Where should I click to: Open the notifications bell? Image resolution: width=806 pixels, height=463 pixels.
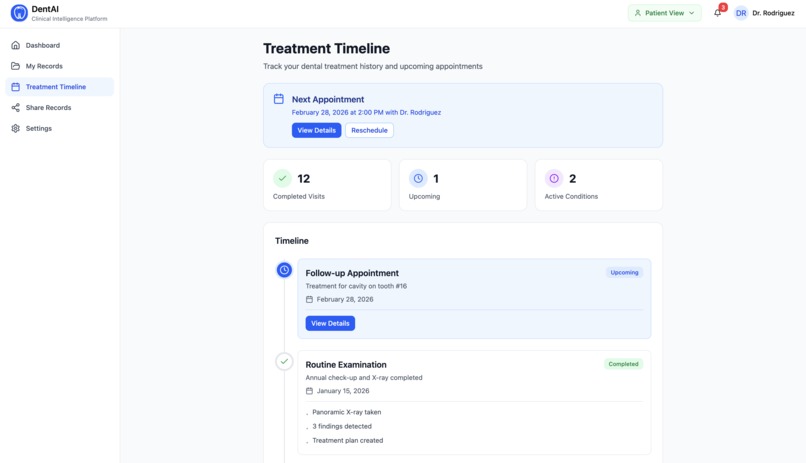point(718,13)
